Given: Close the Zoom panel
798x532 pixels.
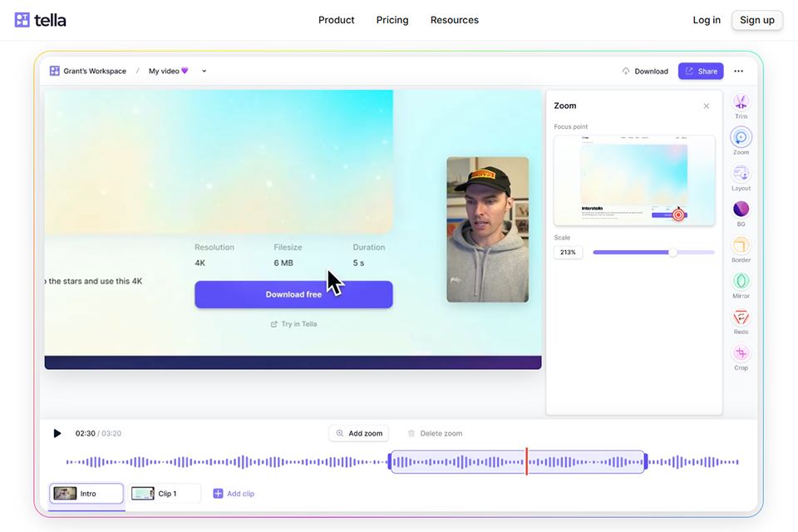Looking at the screenshot, I should pyautogui.click(x=707, y=106).
